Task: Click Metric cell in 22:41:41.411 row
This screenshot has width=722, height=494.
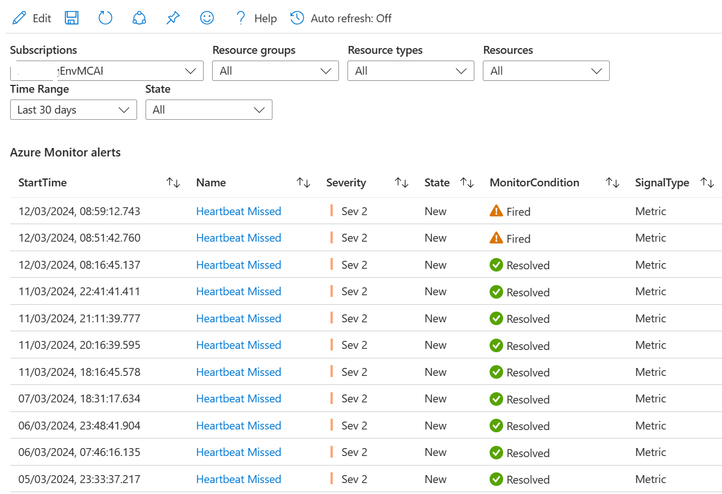Action: (651, 291)
